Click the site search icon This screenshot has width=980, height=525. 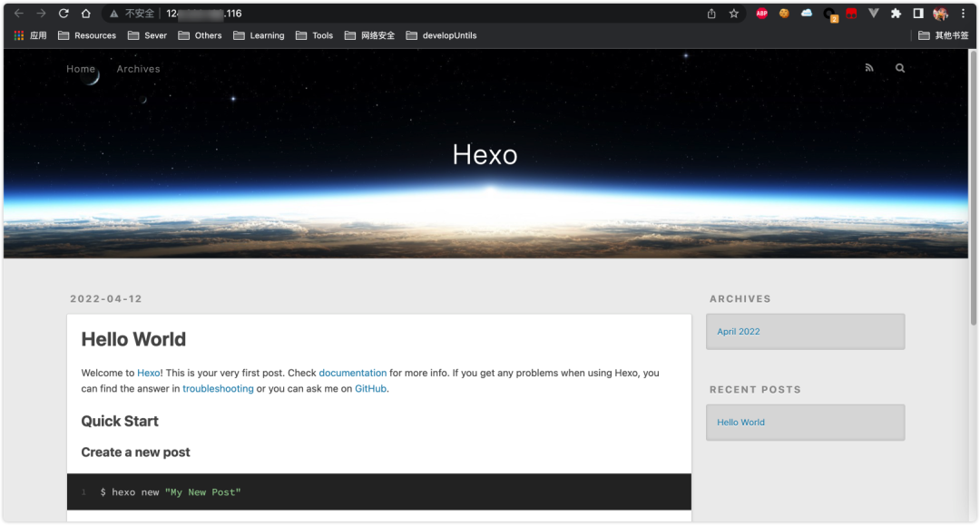point(900,68)
